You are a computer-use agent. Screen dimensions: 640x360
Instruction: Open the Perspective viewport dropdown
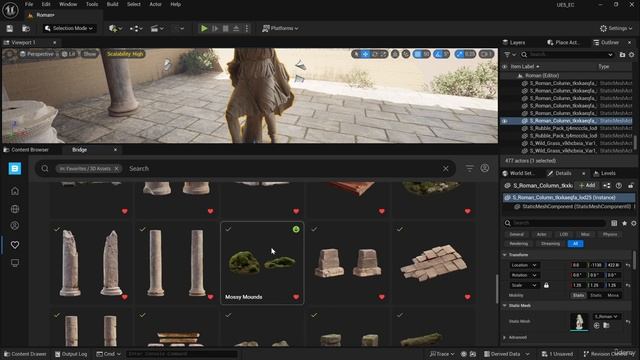point(37,54)
